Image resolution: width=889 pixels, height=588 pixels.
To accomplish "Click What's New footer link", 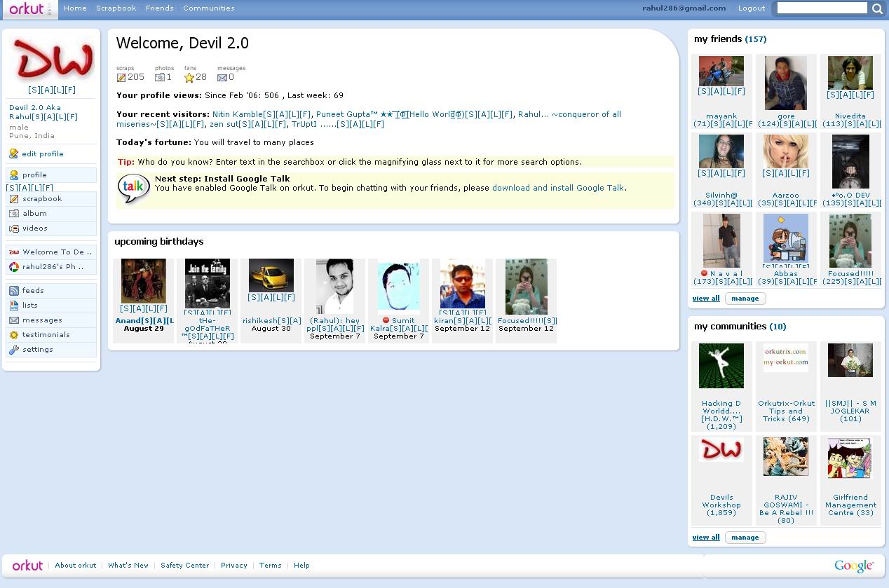I will (x=128, y=566).
